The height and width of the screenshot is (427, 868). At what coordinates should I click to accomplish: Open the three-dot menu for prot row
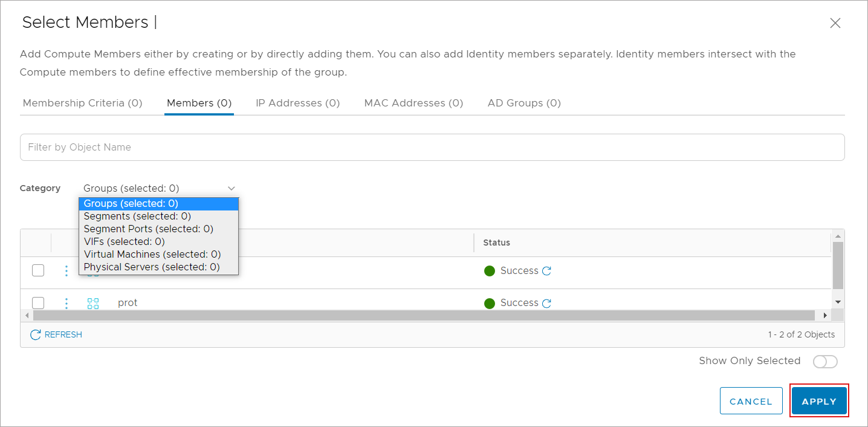(66, 303)
